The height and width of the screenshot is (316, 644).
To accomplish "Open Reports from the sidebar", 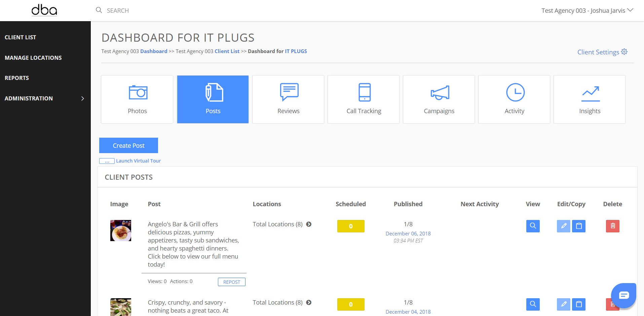I will coord(17,78).
